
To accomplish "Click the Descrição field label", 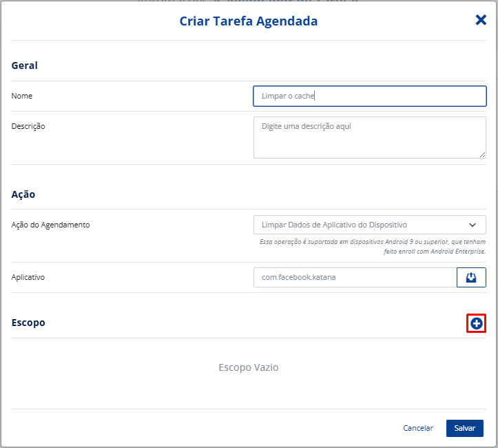I will pos(28,126).
